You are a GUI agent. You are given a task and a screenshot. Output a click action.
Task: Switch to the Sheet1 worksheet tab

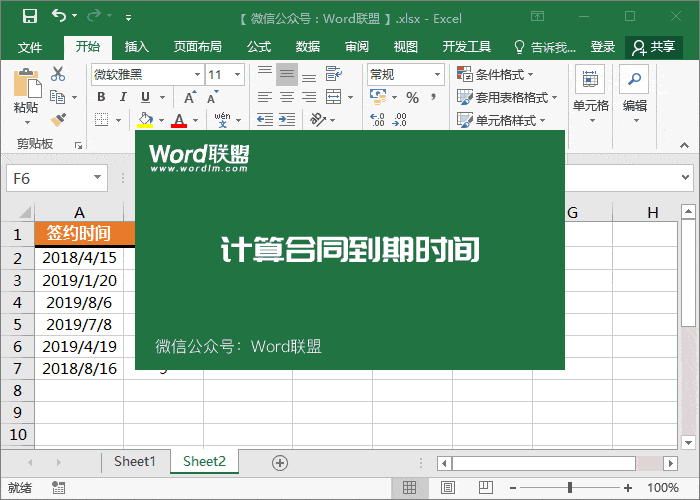point(135,462)
